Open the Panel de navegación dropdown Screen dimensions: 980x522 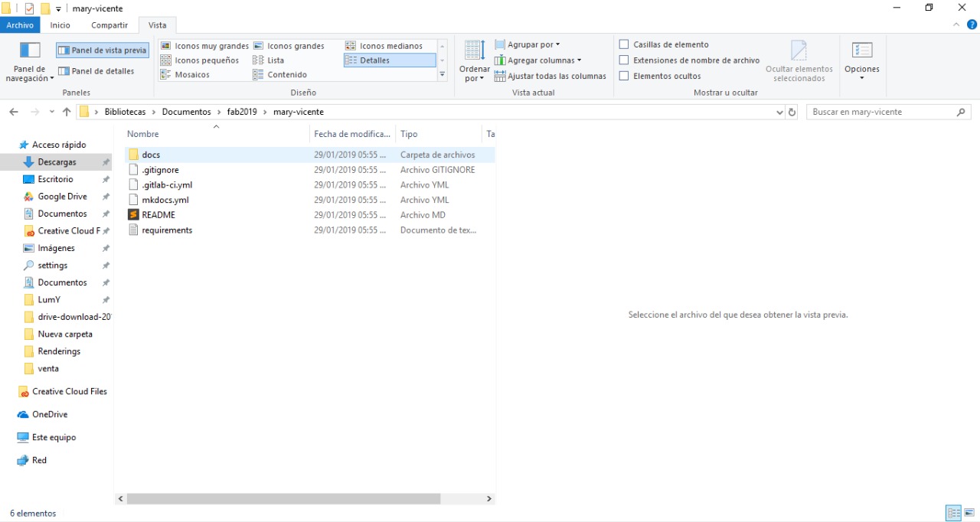tap(30, 62)
